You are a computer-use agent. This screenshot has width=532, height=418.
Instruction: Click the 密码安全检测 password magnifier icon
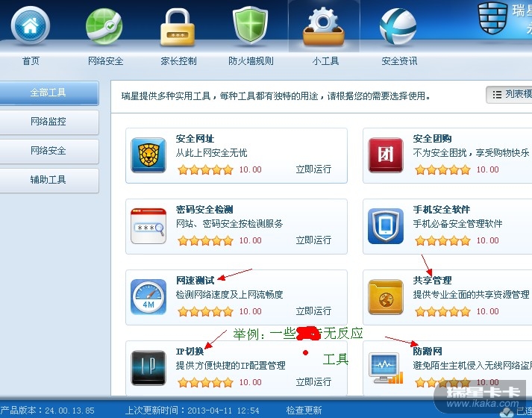pos(148,226)
